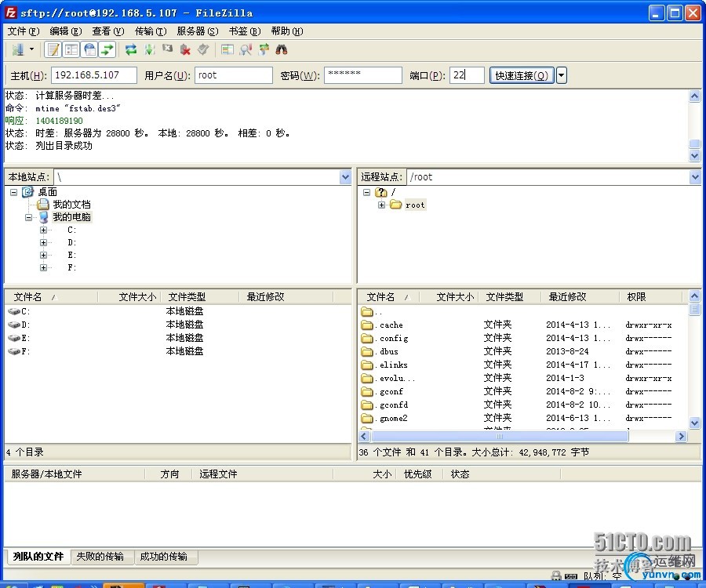Disconnect from the server
706x588 pixels.
tap(186, 49)
